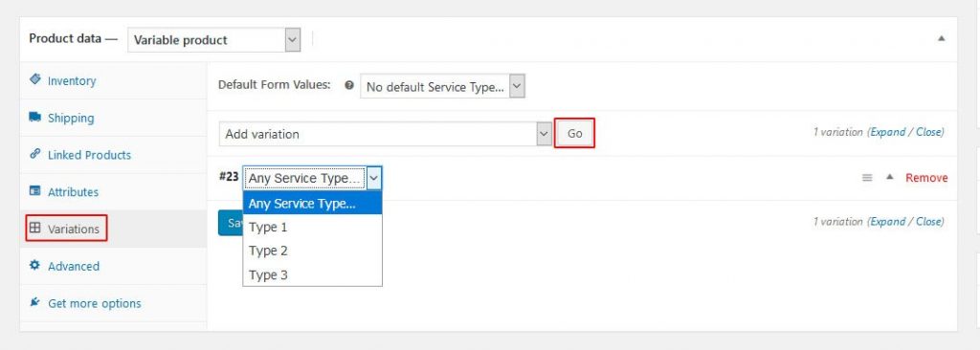Choose highlighted Any Service Type option
The height and width of the screenshot is (350, 980).
(x=313, y=203)
